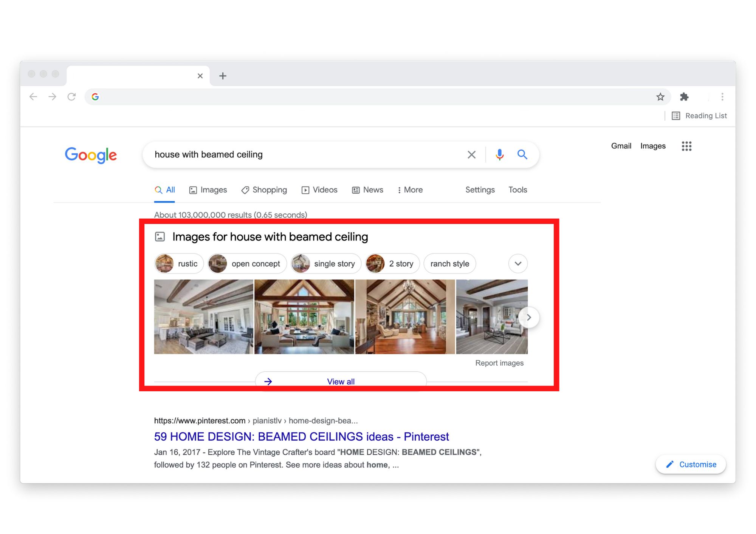Click Images for house with beamed ceiling heading
The width and height of the screenshot is (756, 534).
pos(270,237)
